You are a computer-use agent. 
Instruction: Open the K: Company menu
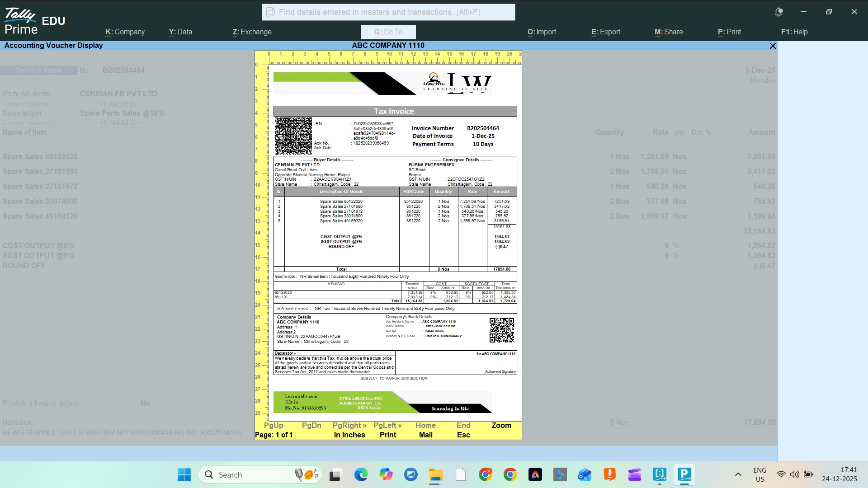[125, 32]
